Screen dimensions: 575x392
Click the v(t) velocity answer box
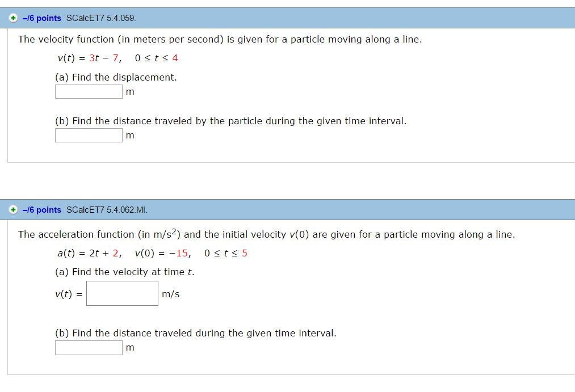[121, 293]
